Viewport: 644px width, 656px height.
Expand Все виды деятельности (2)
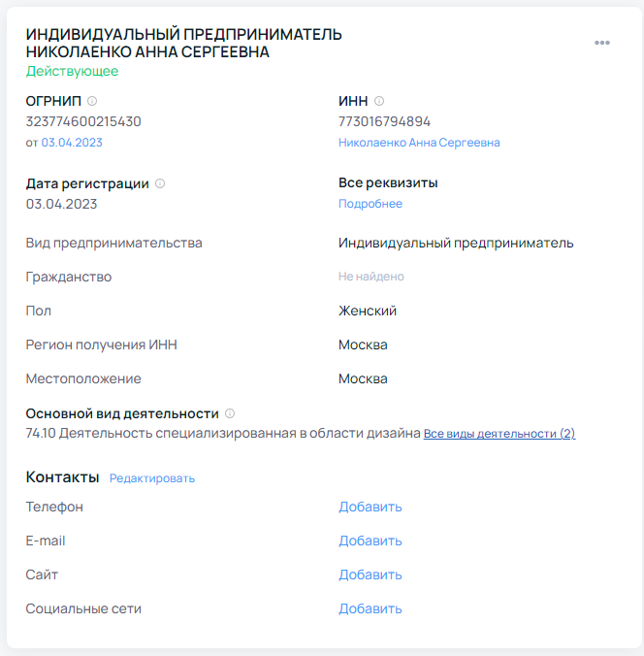(499, 434)
